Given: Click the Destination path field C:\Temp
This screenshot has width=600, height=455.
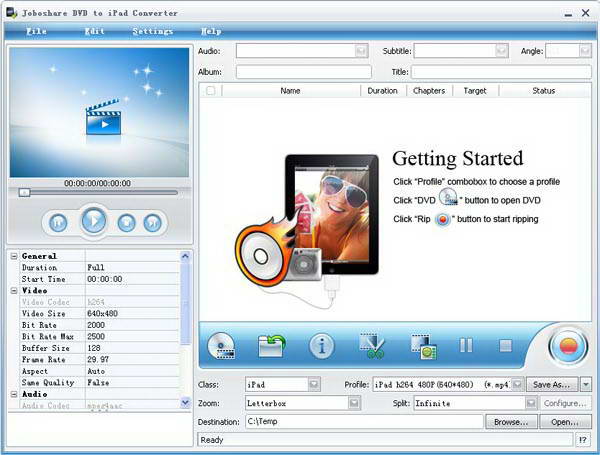Looking at the screenshot, I should point(364,421).
